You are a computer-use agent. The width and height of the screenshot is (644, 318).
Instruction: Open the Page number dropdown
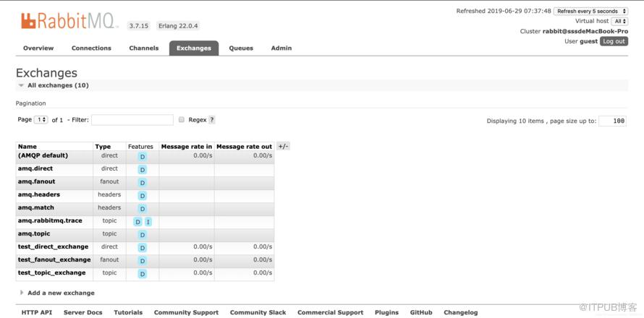(x=41, y=120)
